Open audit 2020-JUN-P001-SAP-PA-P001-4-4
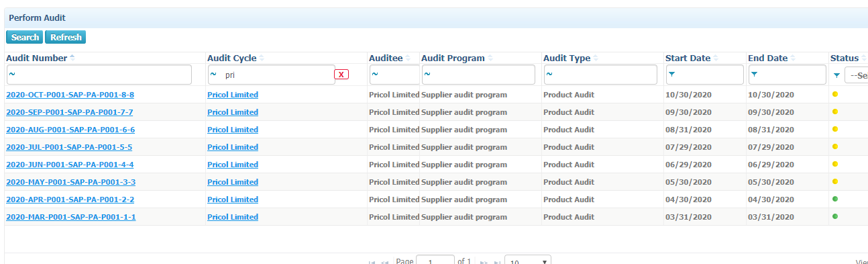This screenshot has height=264, width=868. (x=70, y=165)
